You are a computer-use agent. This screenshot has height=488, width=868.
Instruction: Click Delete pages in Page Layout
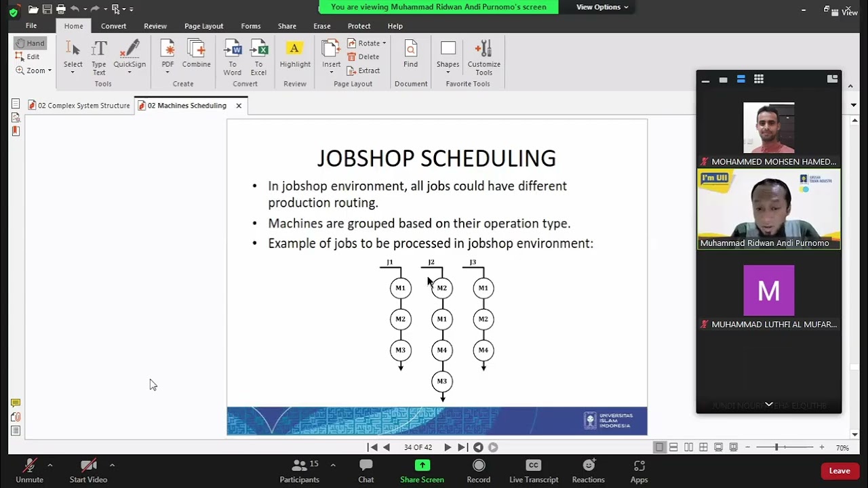363,57
